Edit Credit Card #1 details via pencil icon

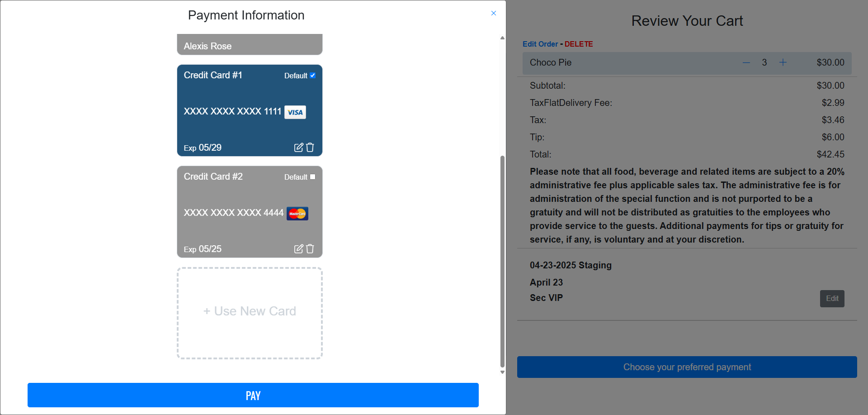point(299,147)
